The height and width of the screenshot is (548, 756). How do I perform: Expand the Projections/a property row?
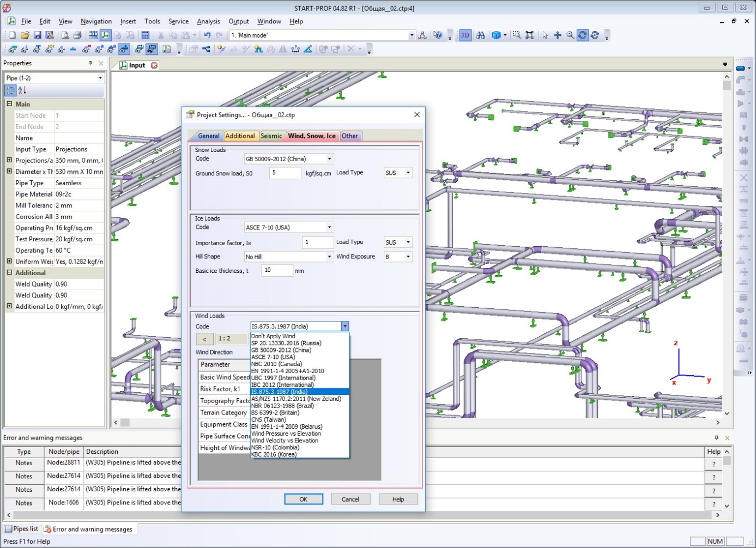9,160
